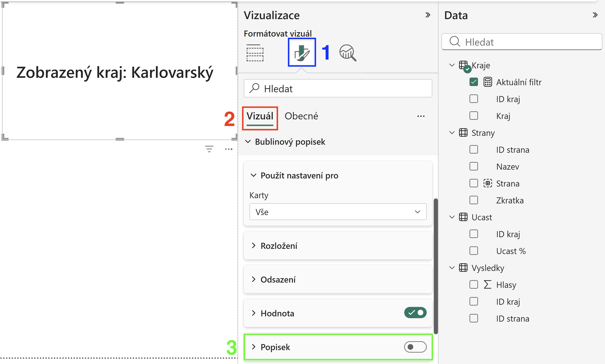Click the filter icon below the card visual

(209, 149)
